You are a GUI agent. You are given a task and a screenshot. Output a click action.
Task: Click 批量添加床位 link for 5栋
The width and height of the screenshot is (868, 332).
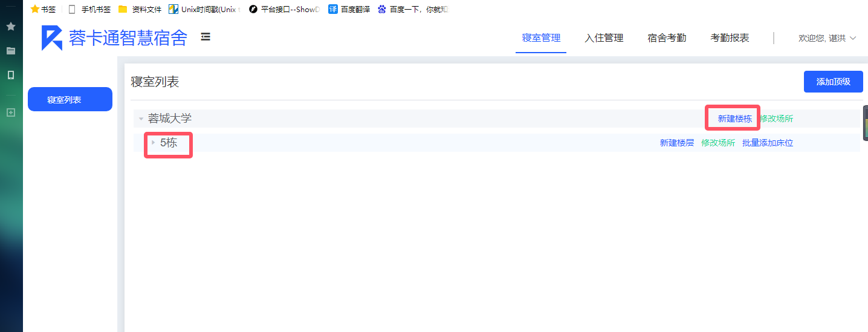point(767,143)
